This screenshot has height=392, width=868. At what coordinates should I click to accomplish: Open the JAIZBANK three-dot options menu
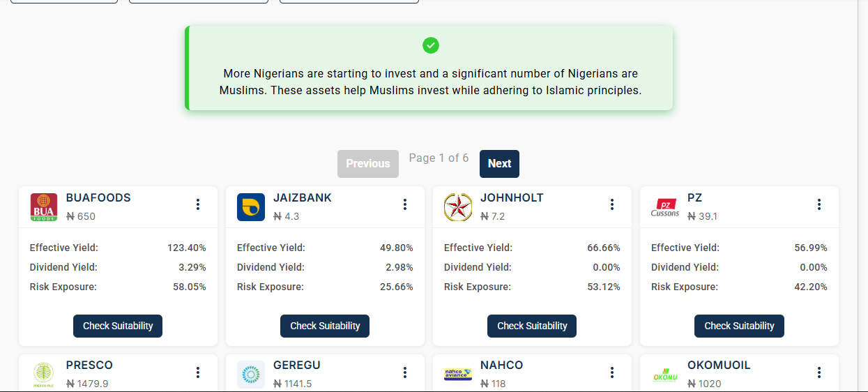(405, 204)
